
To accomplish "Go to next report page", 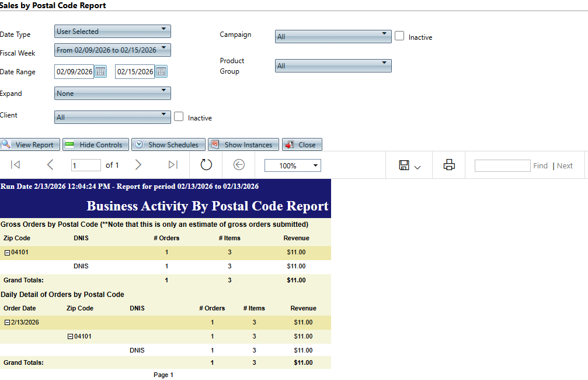I will coord(138,165).
